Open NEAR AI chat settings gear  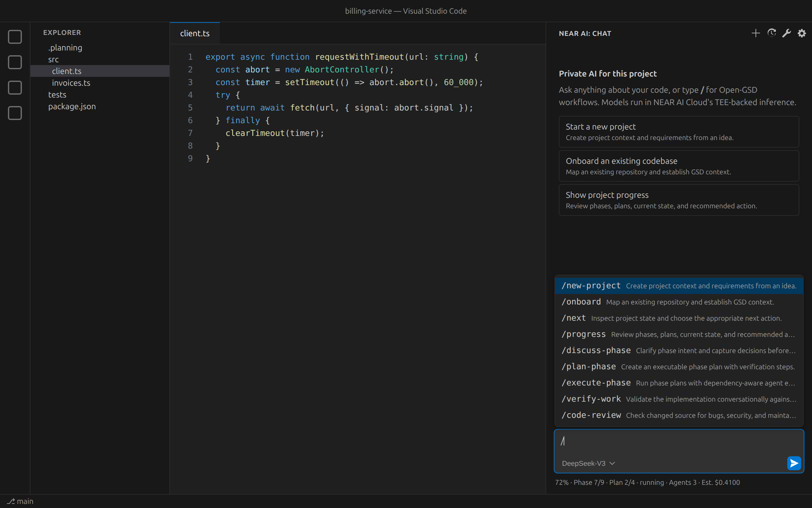(x=802, y=33)
